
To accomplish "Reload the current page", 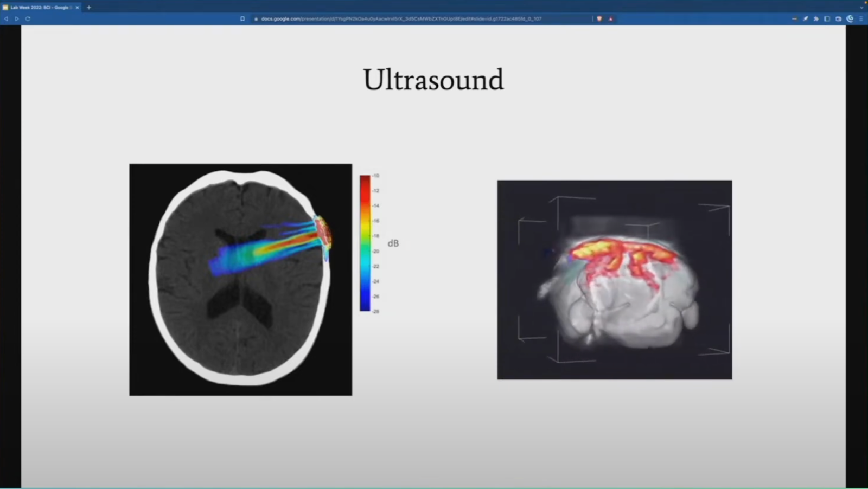I will pos(28,18).
